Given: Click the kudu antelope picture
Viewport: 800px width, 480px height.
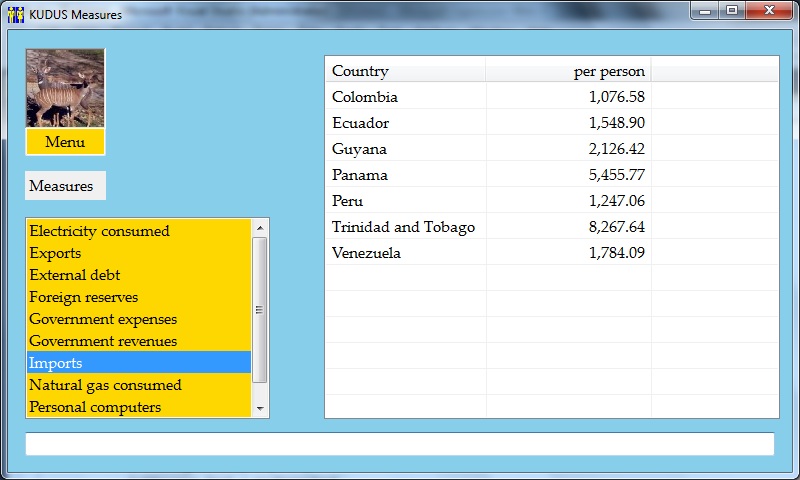Looking at the screenshot, I should point(65,88).
